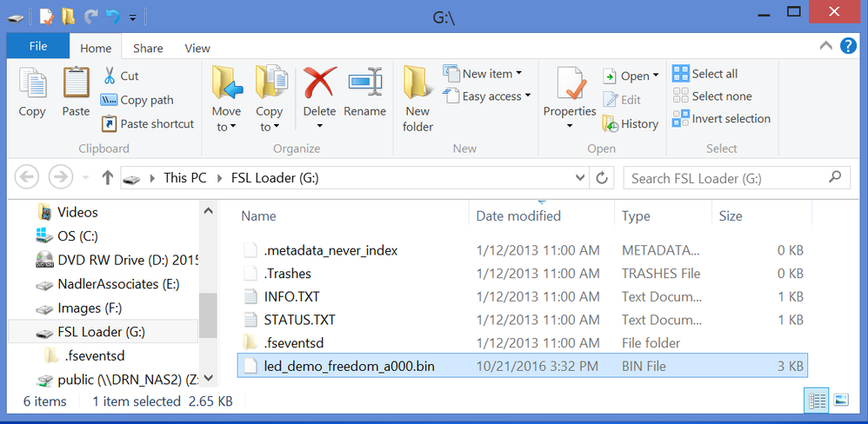Expand the address bar history dropdown
This screenshot has height=424, width=868.
(x=581, y=177)
